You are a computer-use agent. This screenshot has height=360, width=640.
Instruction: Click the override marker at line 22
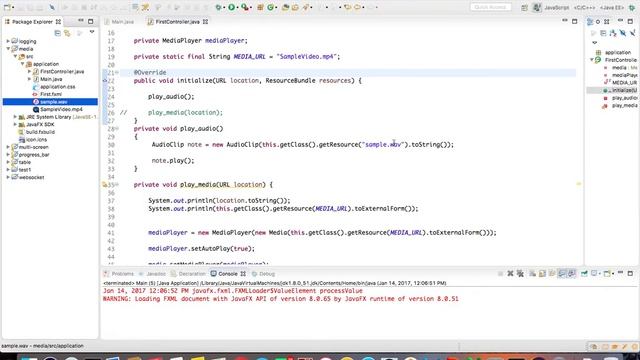click(104, 80)
